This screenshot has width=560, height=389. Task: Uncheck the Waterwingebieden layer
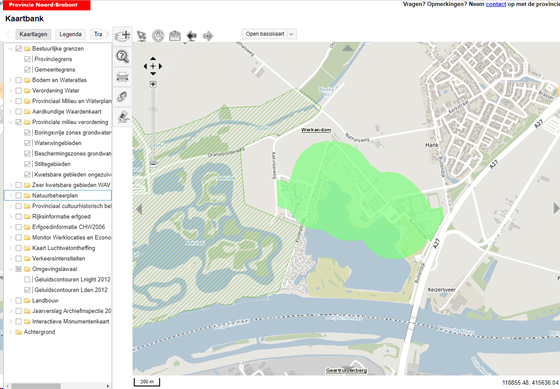tap(27, 143)
